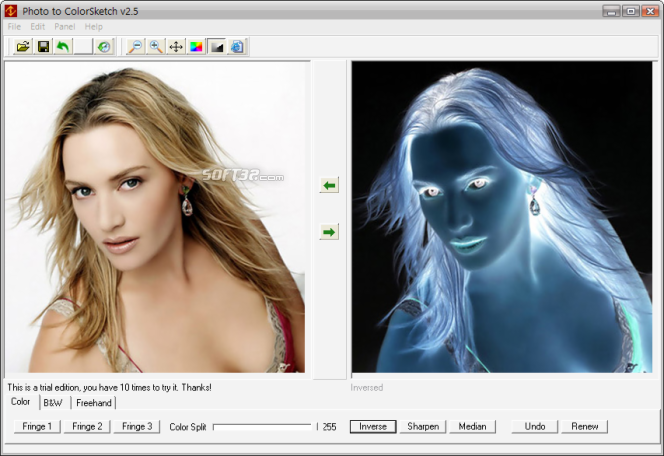664x456 pixels.
Task: Click the green renew clock icon
Action: 104,46
